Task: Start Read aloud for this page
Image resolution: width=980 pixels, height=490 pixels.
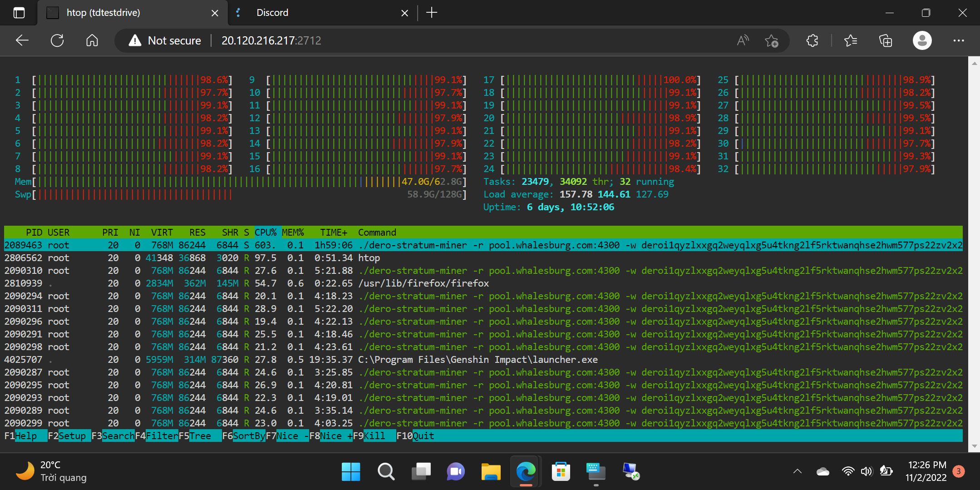Action: 742,40
